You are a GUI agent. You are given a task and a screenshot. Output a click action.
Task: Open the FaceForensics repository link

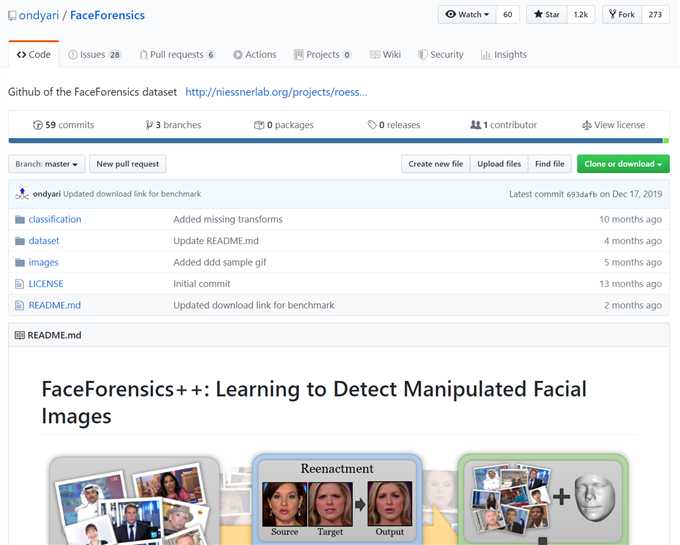[107, 15]
